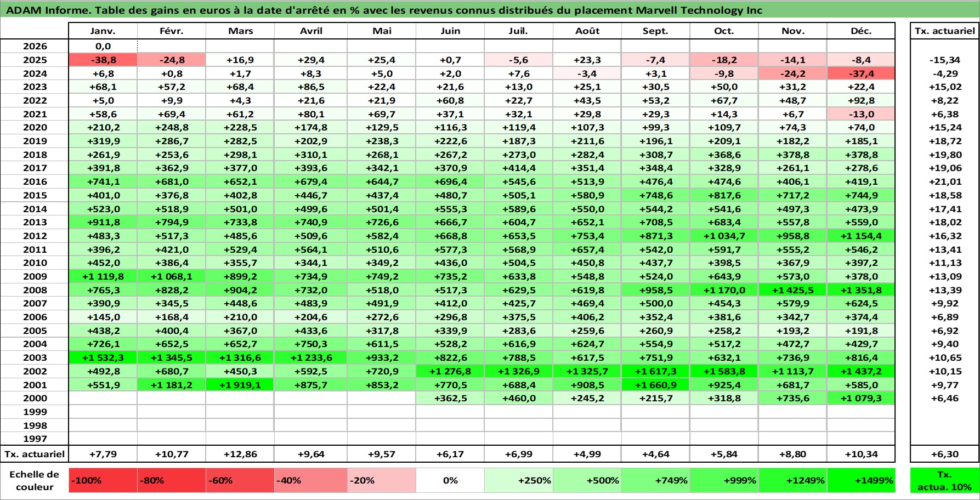Select the -24,2 cell in November 2024

(792, 73)
